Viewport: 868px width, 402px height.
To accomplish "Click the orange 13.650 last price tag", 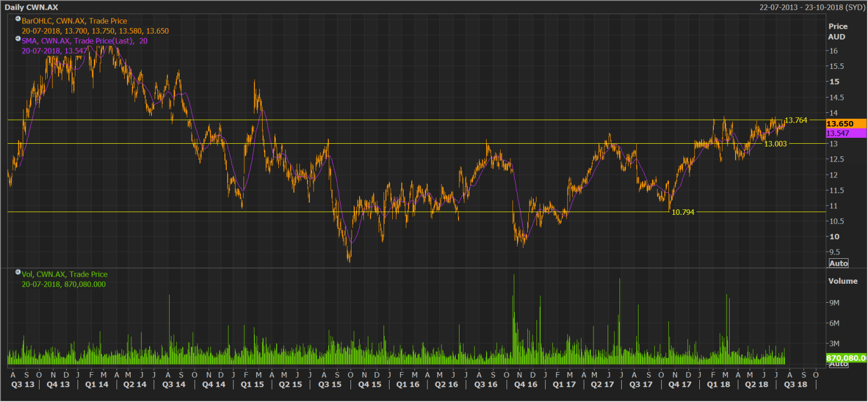I will (x=846, y=124).
